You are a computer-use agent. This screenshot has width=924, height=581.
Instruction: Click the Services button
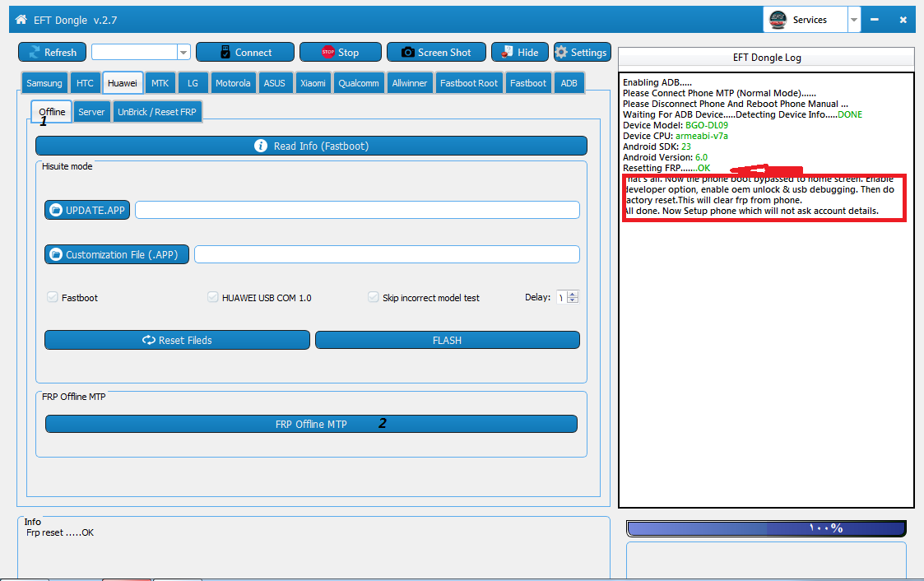tap(806, 20)
